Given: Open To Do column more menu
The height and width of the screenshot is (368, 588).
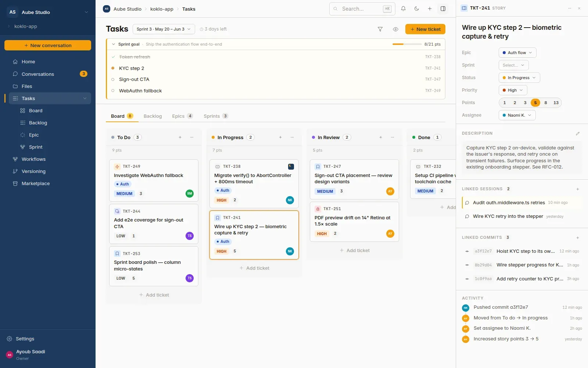Looking at the screenshot, I should [192, 137].
